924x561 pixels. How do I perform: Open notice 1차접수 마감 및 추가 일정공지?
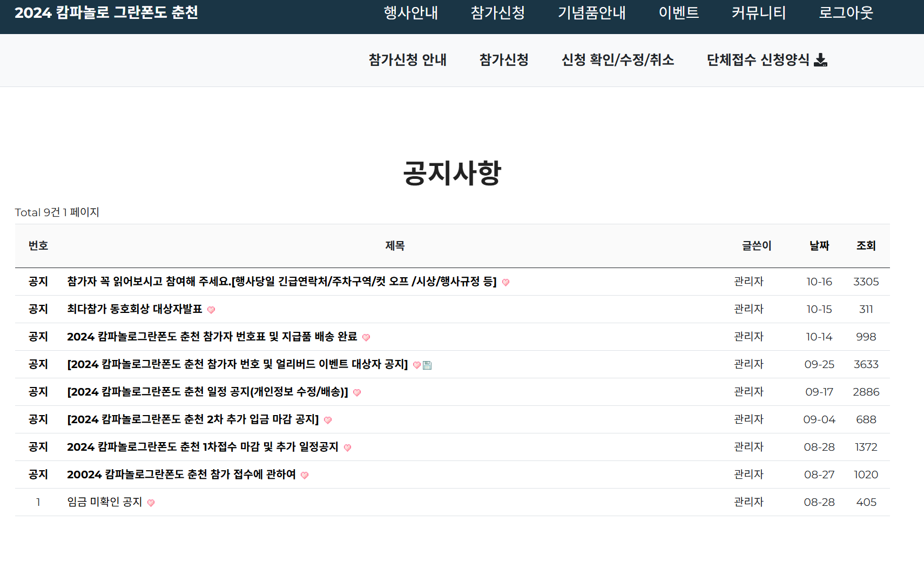tap(203, 447)
